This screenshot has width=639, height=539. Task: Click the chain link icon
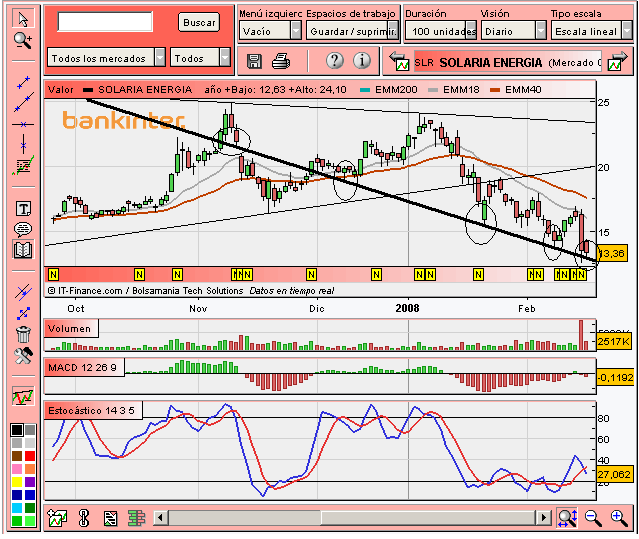click(84, 518)
